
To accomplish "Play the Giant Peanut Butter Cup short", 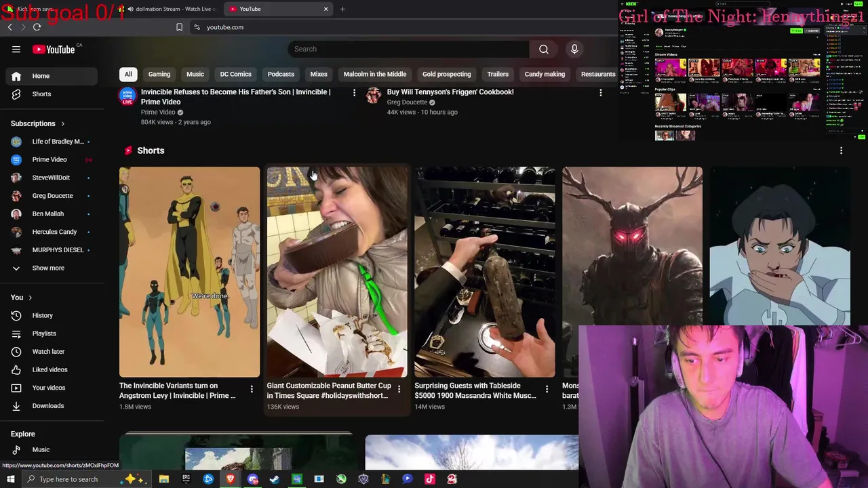I will point(337,272).
